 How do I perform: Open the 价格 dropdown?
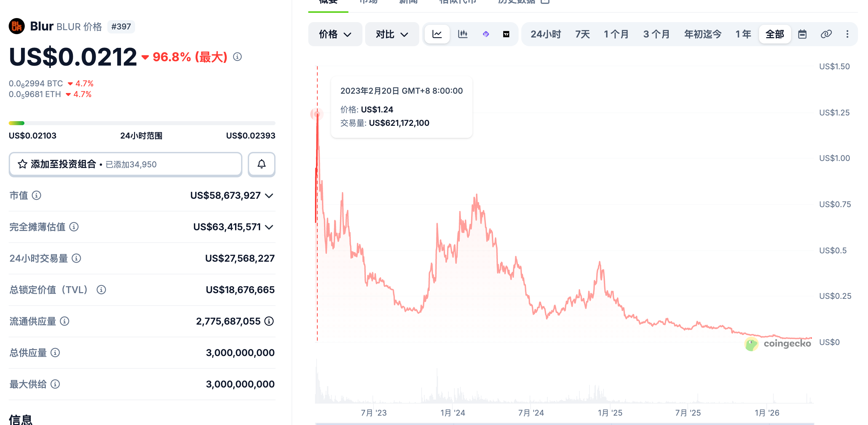coord(335,34)
